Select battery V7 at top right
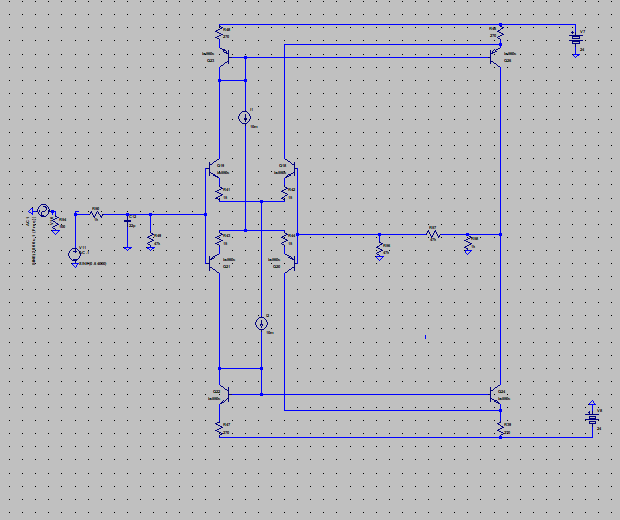620x520 pixels. coord(576,39)
